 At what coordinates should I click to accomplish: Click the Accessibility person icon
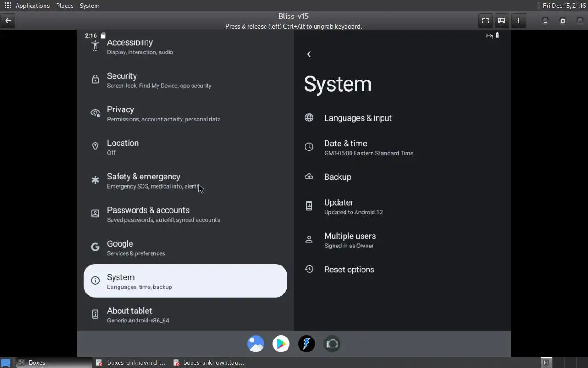(95, 46)
